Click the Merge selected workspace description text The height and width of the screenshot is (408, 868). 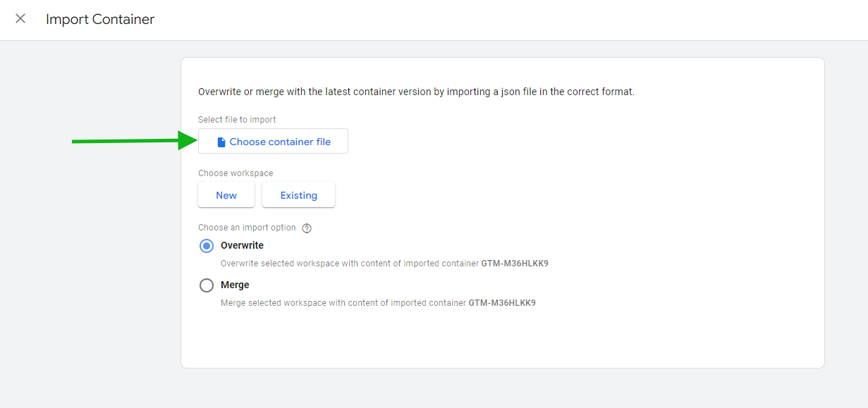[343, 303]
